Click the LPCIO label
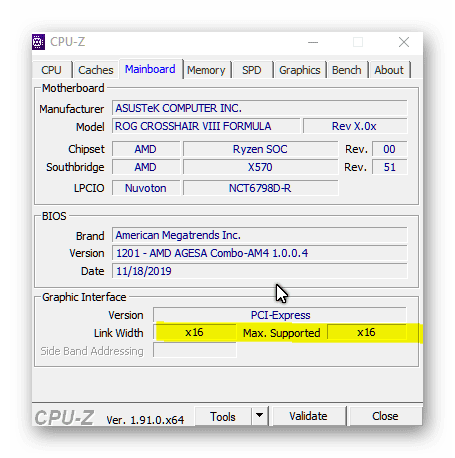This screenshot has width=455, height=458. [x=89, y=188]
